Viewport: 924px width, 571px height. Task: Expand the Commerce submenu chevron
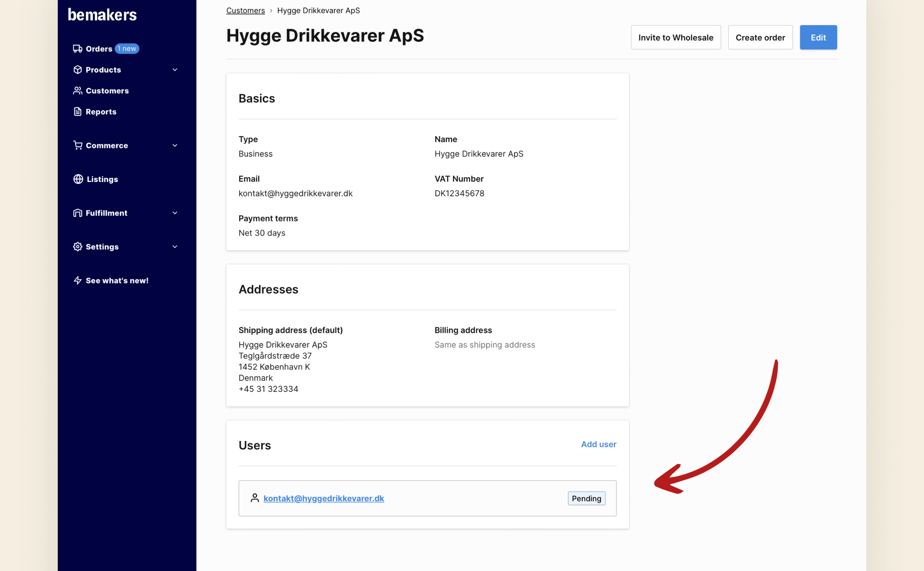point(175,145)
